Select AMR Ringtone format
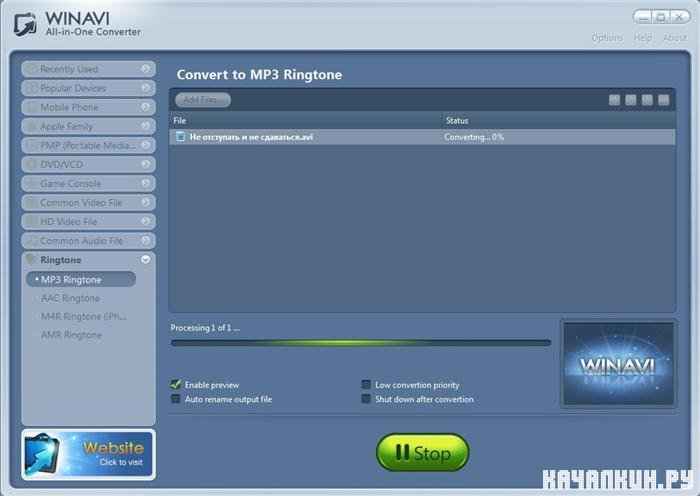This screenshot has width=700, height=496. click(x=71, y=335)
